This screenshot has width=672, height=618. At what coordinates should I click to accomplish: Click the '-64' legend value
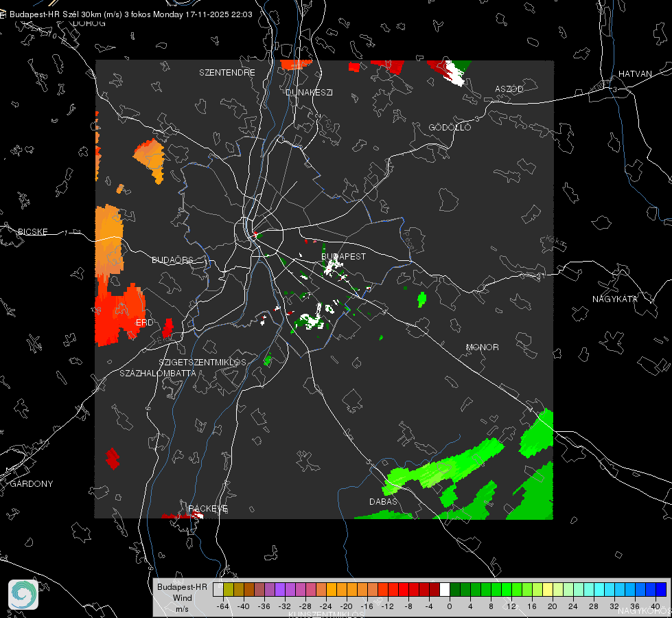click(223, 606)
